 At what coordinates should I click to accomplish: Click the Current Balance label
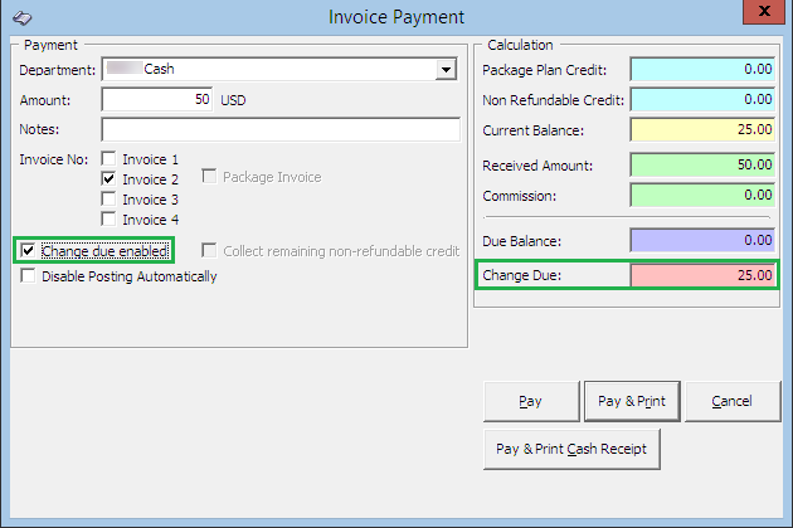point(533,130)
